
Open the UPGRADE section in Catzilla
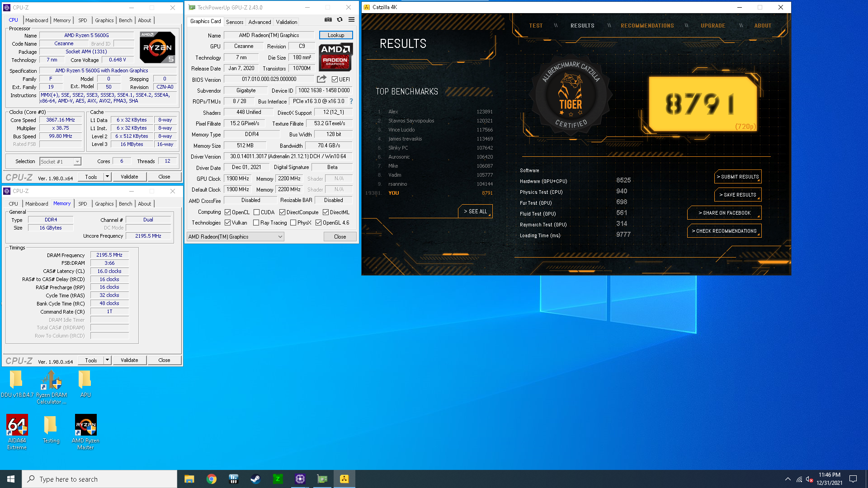(x=713, y=26)
